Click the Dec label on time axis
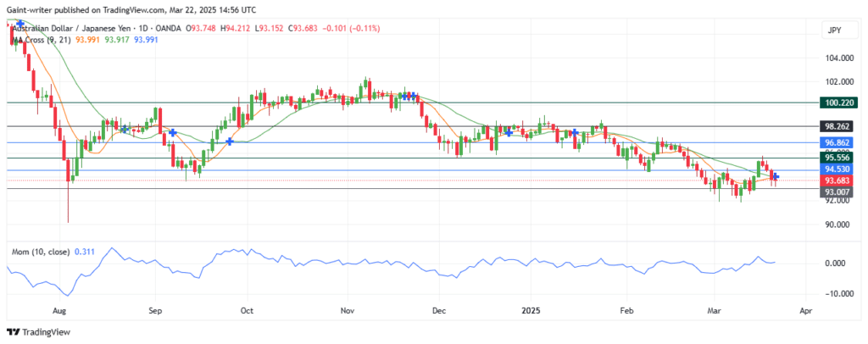 click(438, 311)
